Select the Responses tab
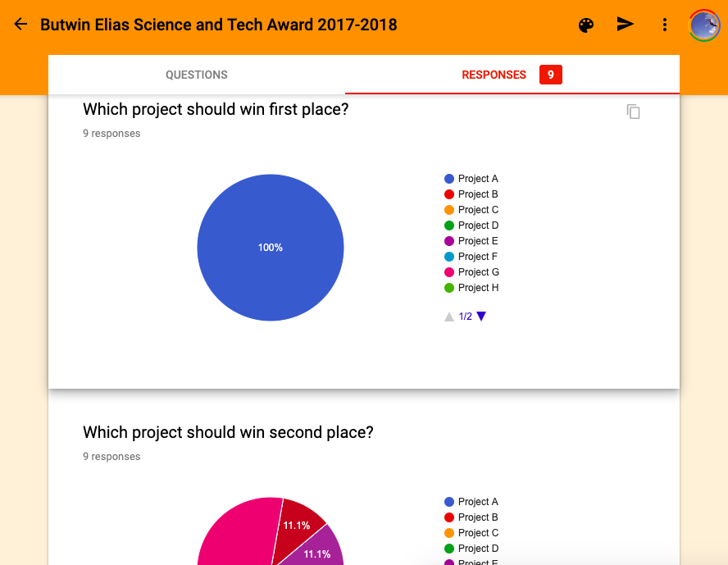The height and width of the screenshot is (565, 728). [494, 75]
